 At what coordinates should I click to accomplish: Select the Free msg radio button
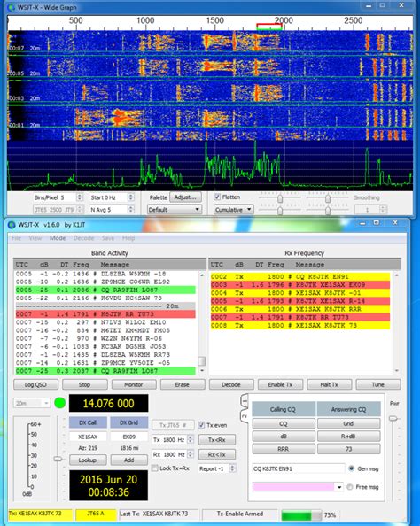coord(350,487)
